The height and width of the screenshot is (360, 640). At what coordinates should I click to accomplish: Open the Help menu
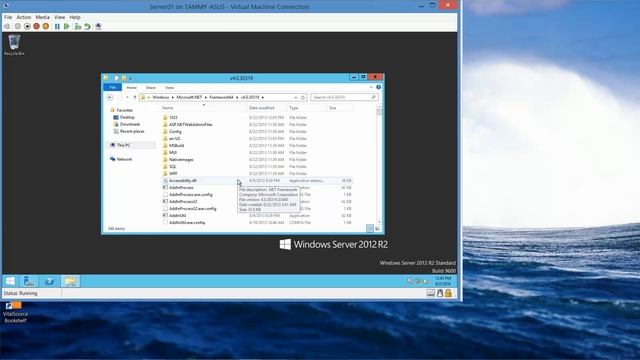click(x=75, y=17)
